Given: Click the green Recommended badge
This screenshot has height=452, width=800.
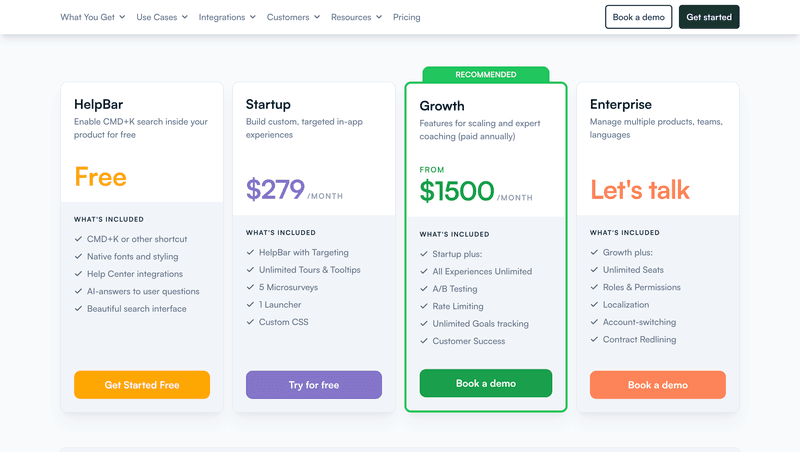Looking at the screenshot, I should tap(486, 75).
